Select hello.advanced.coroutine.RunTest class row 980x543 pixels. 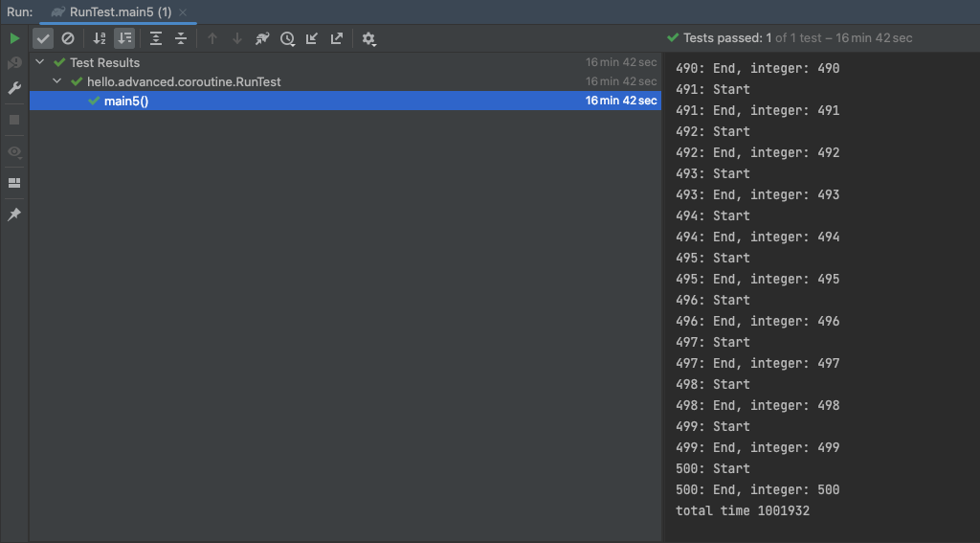pyautogui.click(x=345, y=81)
